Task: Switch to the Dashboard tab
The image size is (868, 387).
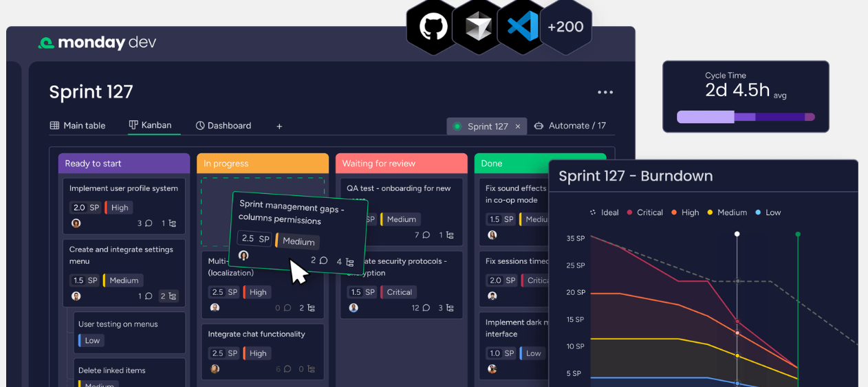Action: coord(224,126)
